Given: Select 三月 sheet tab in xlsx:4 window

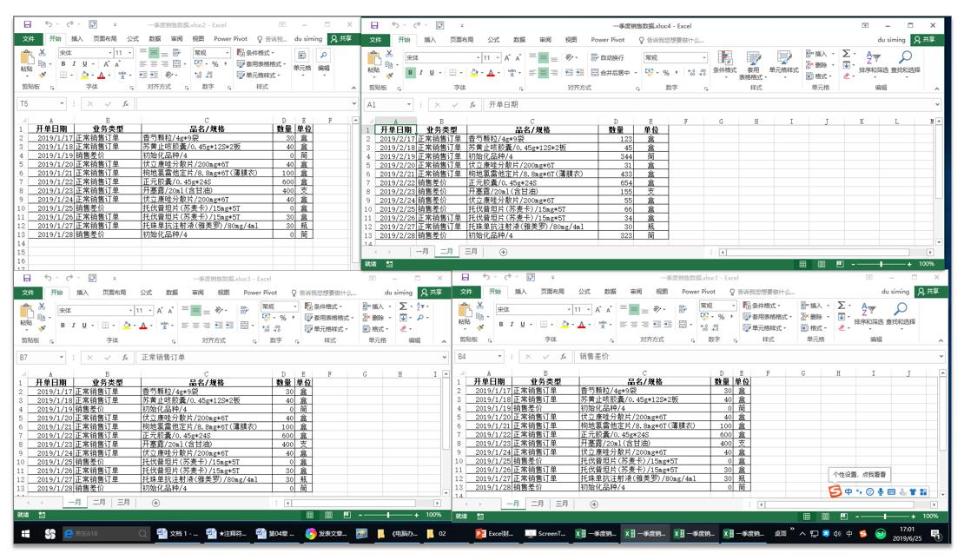Looking at the screenshot, I should pyautogui.click(x=471, y=252).
